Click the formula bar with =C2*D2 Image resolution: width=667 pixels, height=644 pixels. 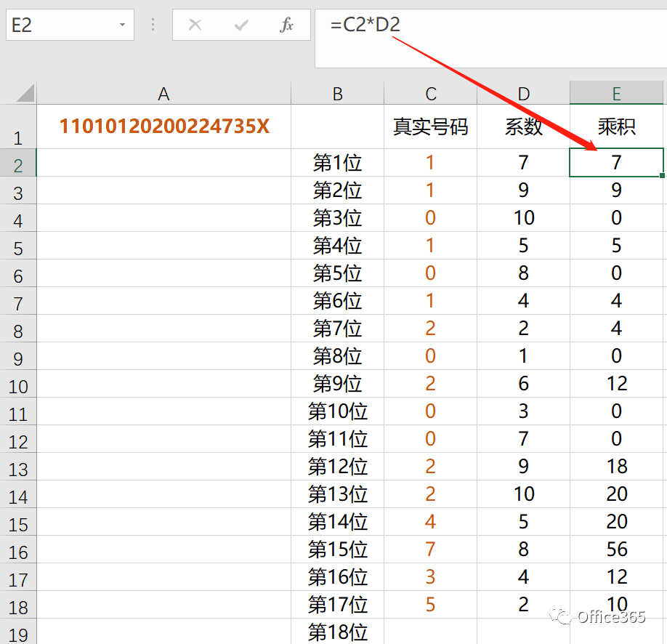(x=490, y=39)
